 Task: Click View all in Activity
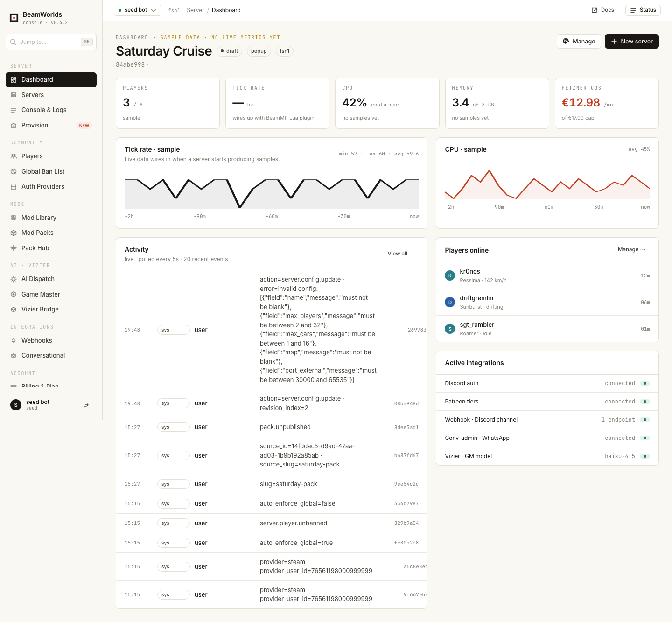(401, 254)
